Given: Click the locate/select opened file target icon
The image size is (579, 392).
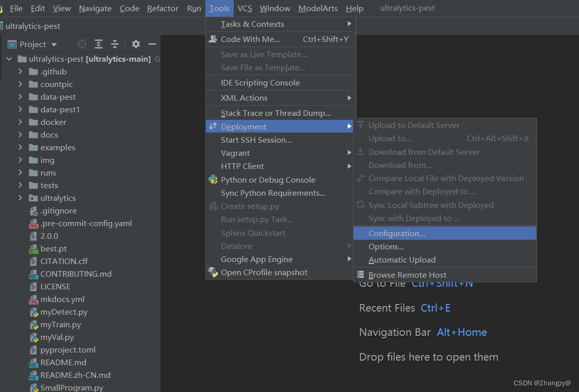Looking at the screenshot, I should [82, 45].
